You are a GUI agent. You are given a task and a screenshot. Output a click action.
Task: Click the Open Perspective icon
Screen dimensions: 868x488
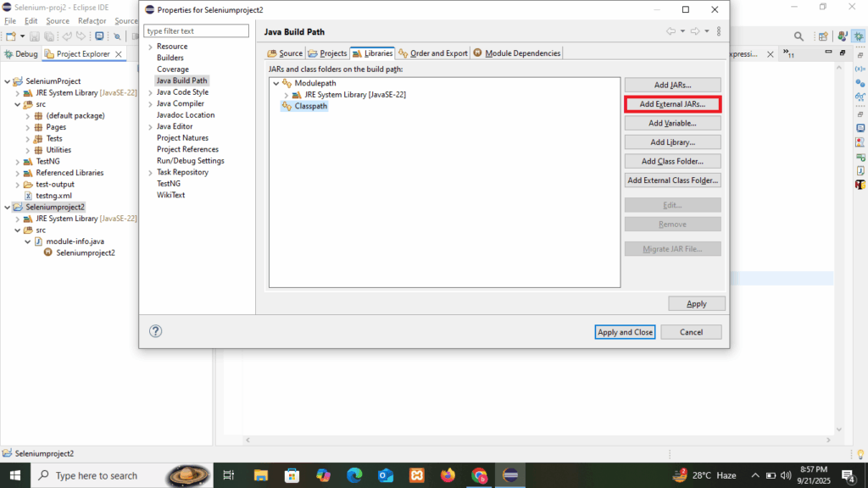(822, 36)
